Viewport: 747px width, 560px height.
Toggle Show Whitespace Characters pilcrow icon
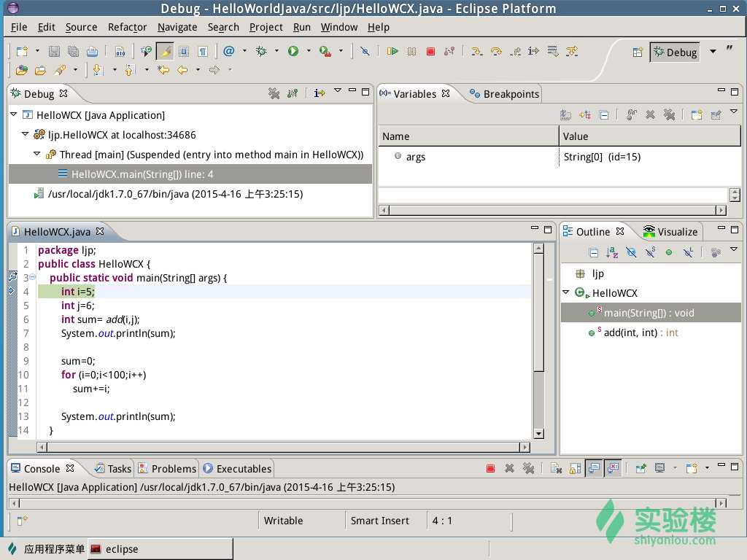pyautogui.click(x=203, y=52)
